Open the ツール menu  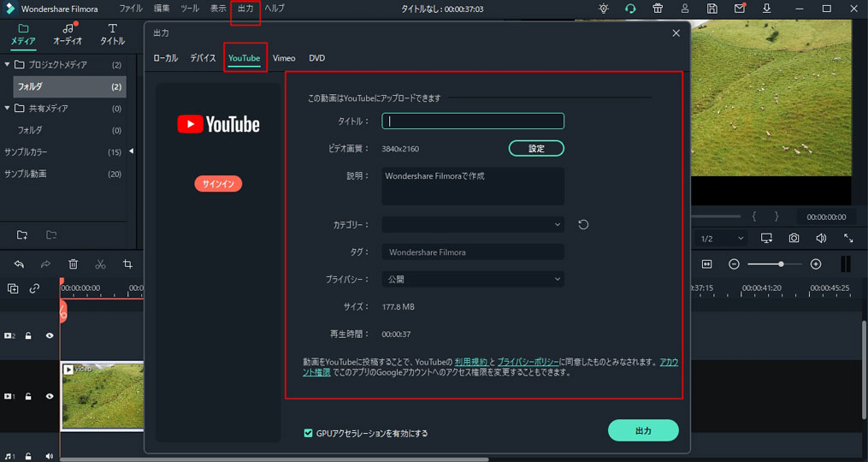click(190, 9)
